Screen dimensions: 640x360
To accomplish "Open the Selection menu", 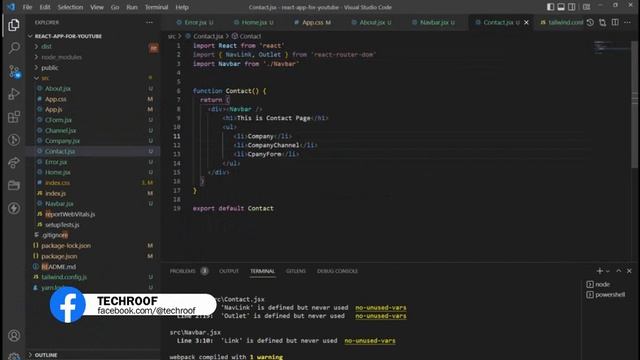I will click(70, 7).
